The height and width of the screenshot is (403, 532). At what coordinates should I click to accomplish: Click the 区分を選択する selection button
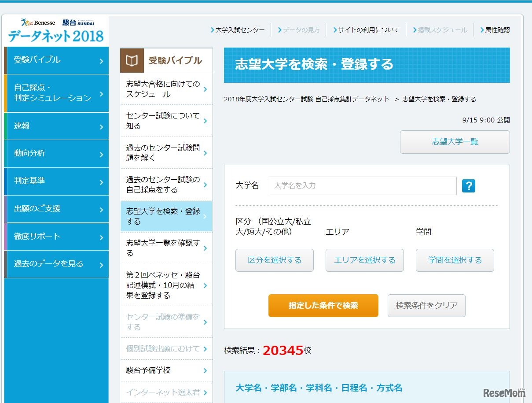pyautogui.click(x=274, y=260)
